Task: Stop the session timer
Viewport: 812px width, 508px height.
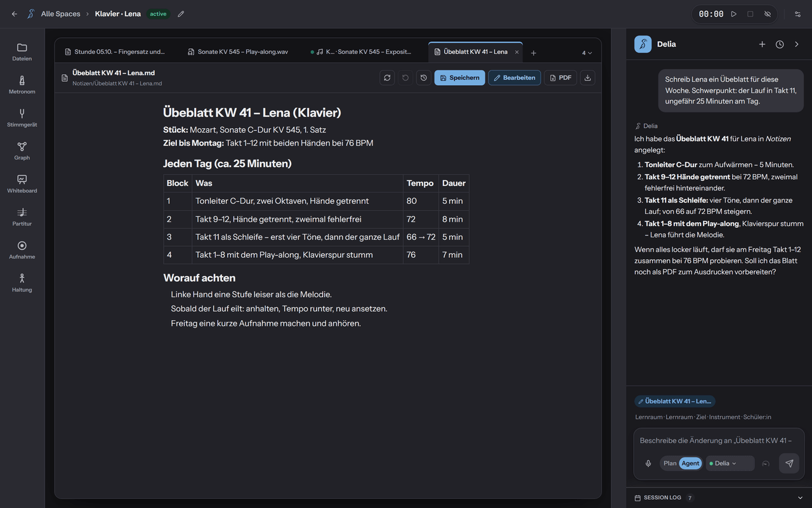Action: point(750,14)
